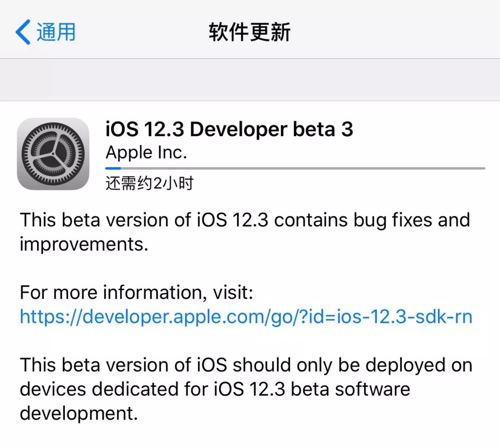Click the Apple Inc. publisher label
The height and width of the screenshot is (448, 500).
pos(146,152)
